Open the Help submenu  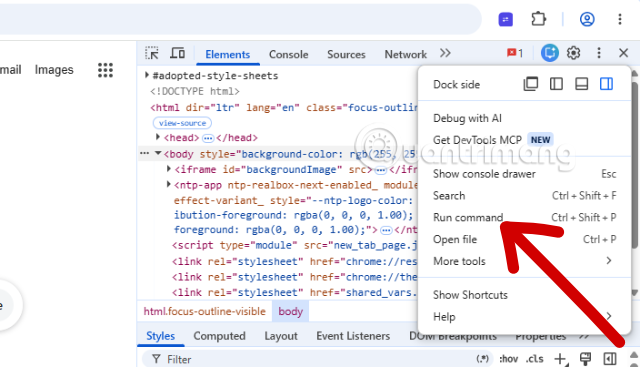click(524, 316)
